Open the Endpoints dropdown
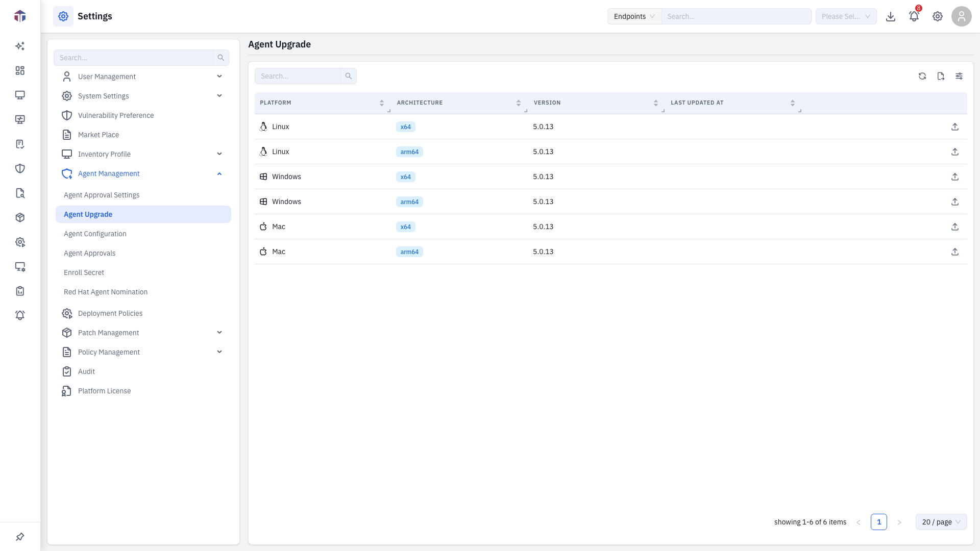 (x=634, y=16)
